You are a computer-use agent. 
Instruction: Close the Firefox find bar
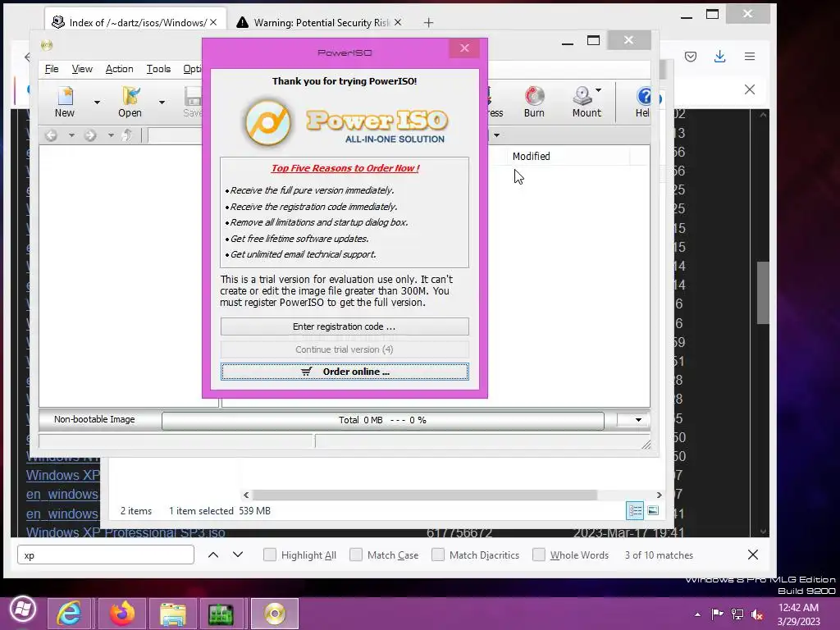(753, 555)
